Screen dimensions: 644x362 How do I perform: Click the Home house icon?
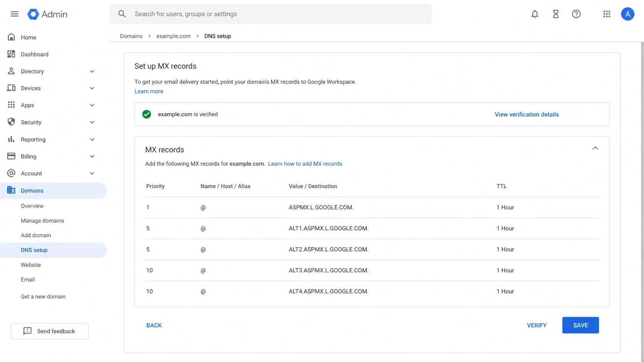pyautogui.click(x=11, y=37)
